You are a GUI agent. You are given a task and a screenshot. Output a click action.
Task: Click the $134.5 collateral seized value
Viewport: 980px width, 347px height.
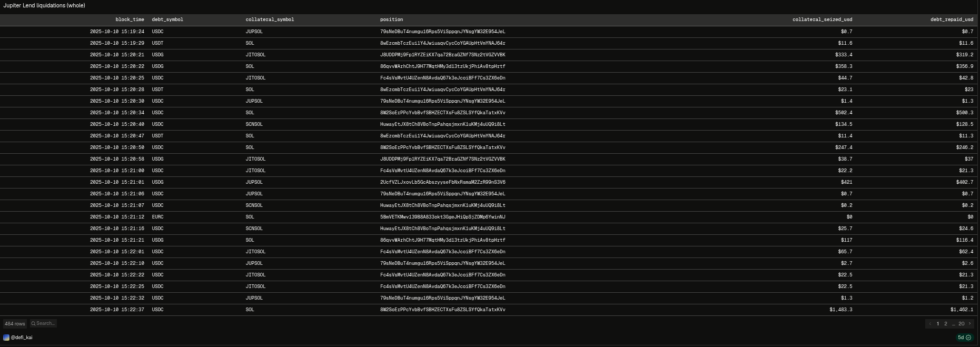coord(844,124)
